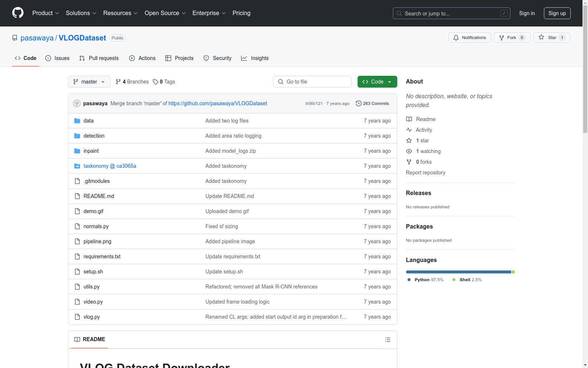The height and width of the screenshot is (368, 588).
Task: Click the file icon for requirements.txt
Action: pyautogui.click(x=77, y=256)
